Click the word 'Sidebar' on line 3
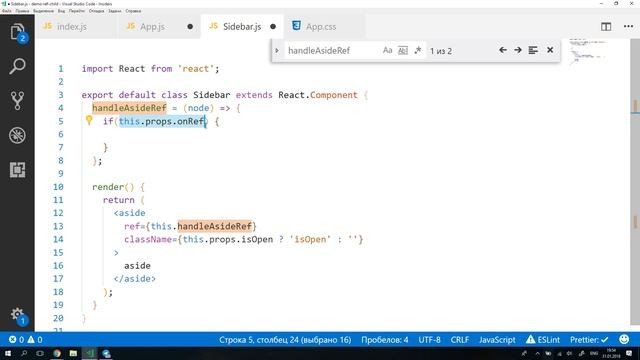This screenshot has width=640, height=360. 211,95
